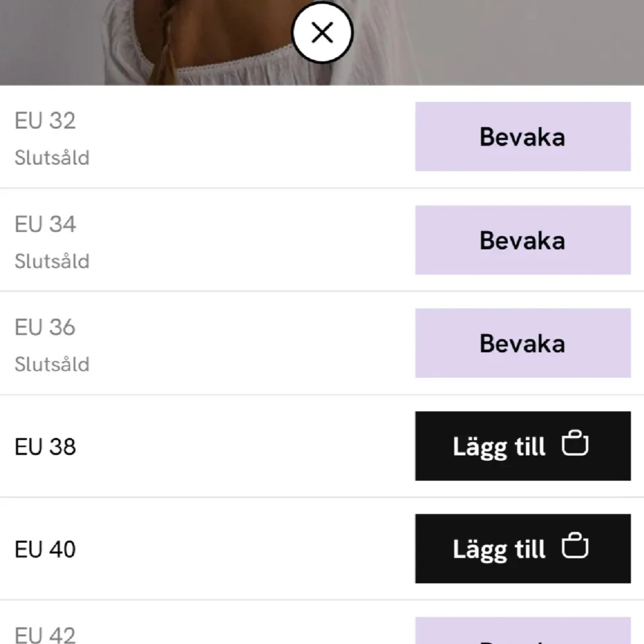Click the Slutsåld text under EU 32
Screen dimensions: 644x644
click(x=52, y=157)
